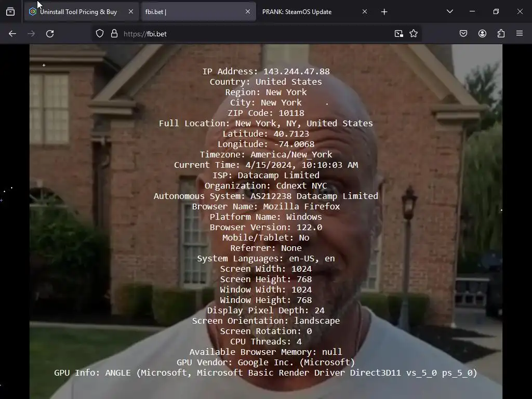Click the ZIP Code: 10118 text

tap(266, 113)
